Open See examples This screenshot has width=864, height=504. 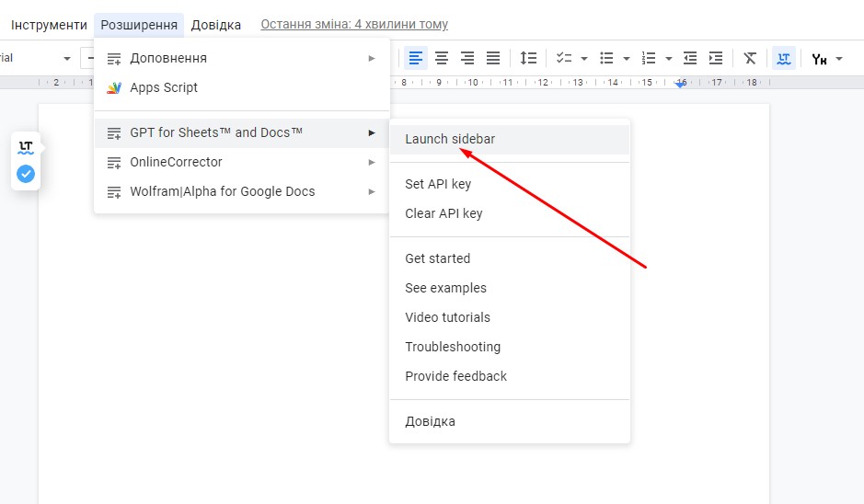point(510,288)
